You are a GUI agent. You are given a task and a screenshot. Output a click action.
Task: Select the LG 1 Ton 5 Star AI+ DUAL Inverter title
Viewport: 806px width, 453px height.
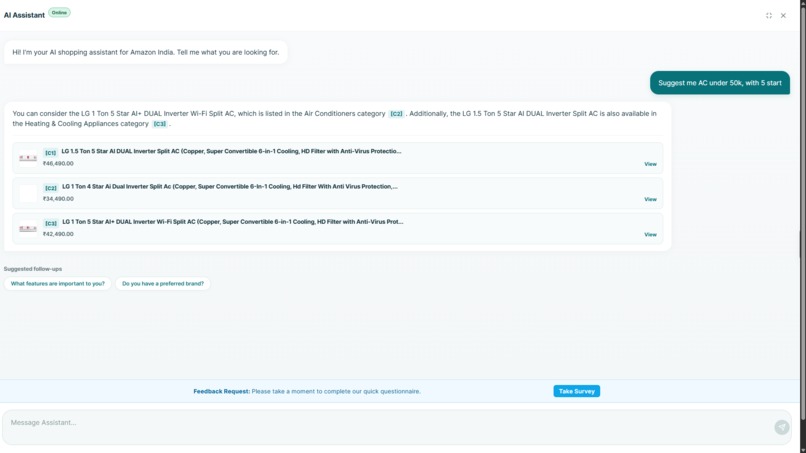click(233, 222)
